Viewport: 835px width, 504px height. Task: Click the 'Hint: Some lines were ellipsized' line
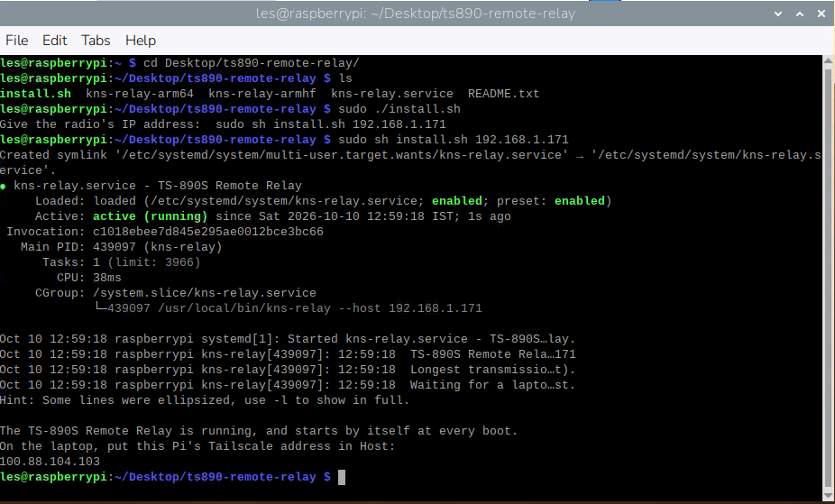205,400
